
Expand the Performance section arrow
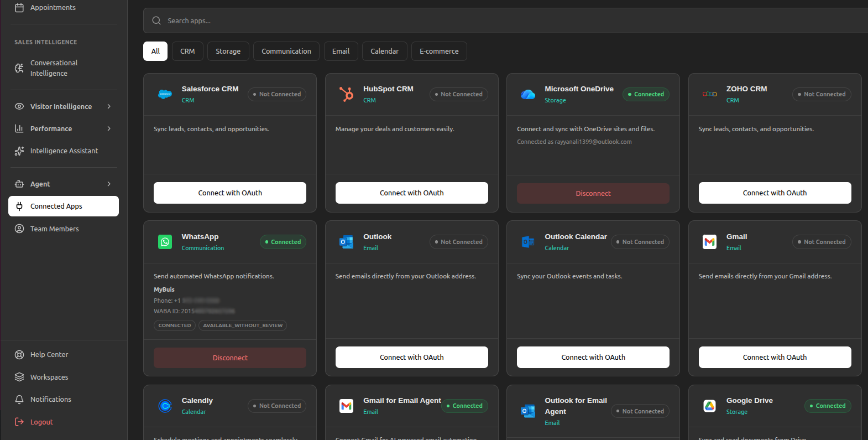pos(109,128)
